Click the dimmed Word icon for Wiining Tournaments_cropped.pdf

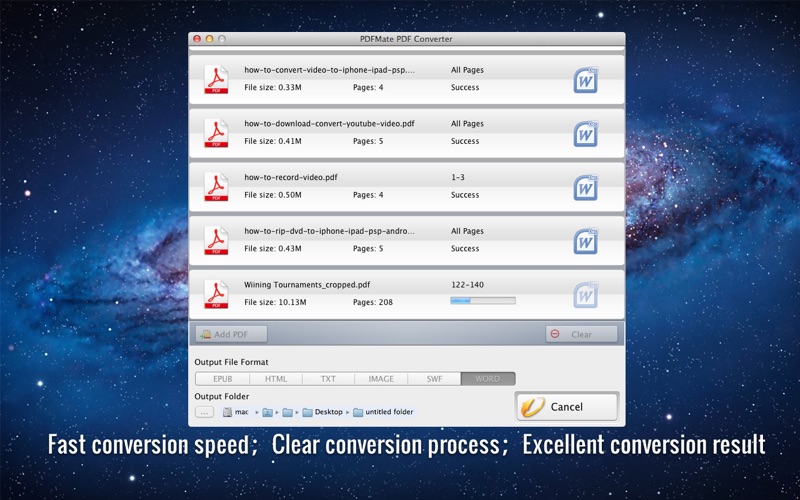[586, 295]
